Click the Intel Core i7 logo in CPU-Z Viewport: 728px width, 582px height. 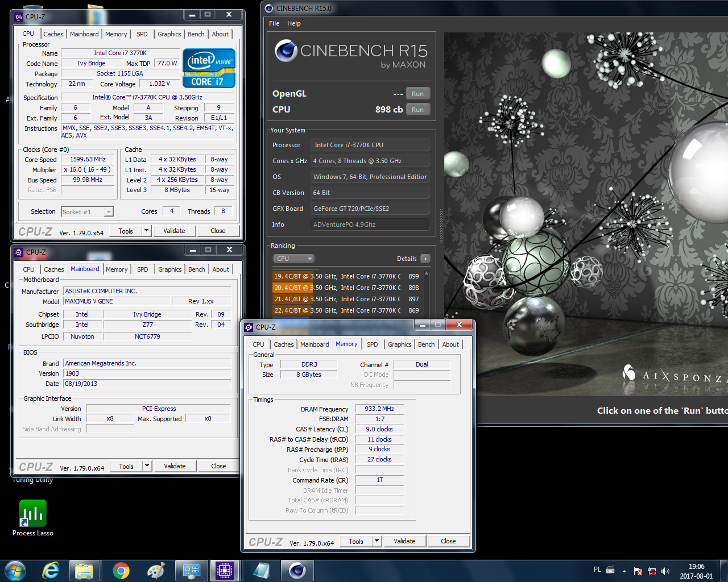pyautogui.click(x=209, y=69)
